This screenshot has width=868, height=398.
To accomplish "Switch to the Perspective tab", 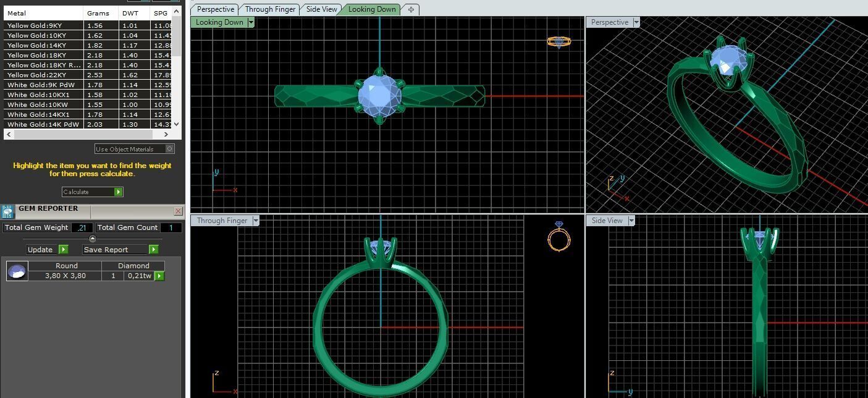I will (x=215, y=9).
